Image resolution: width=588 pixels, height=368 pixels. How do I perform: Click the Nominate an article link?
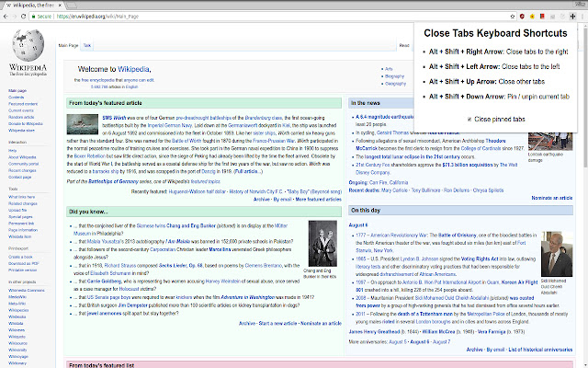(551, 198)
